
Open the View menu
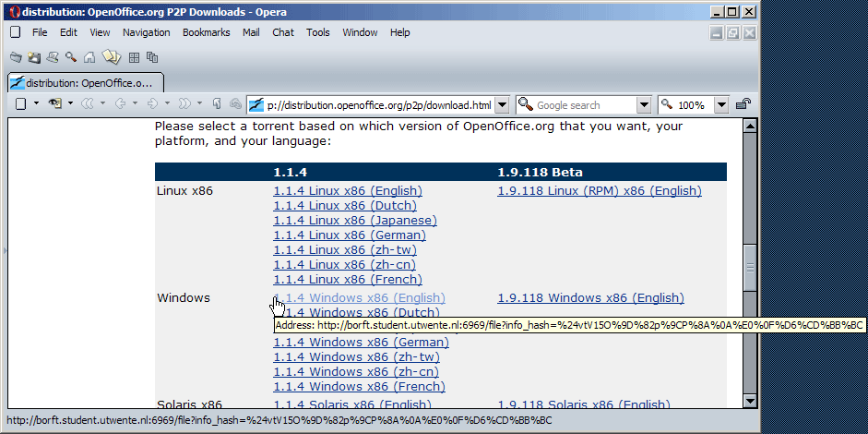[x=100, y=32]
